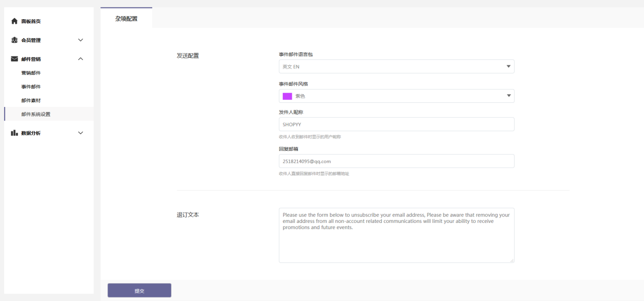Expand the 会员管理 section chevron
Viewport: 644px width, 301px height.
point(80,40)
